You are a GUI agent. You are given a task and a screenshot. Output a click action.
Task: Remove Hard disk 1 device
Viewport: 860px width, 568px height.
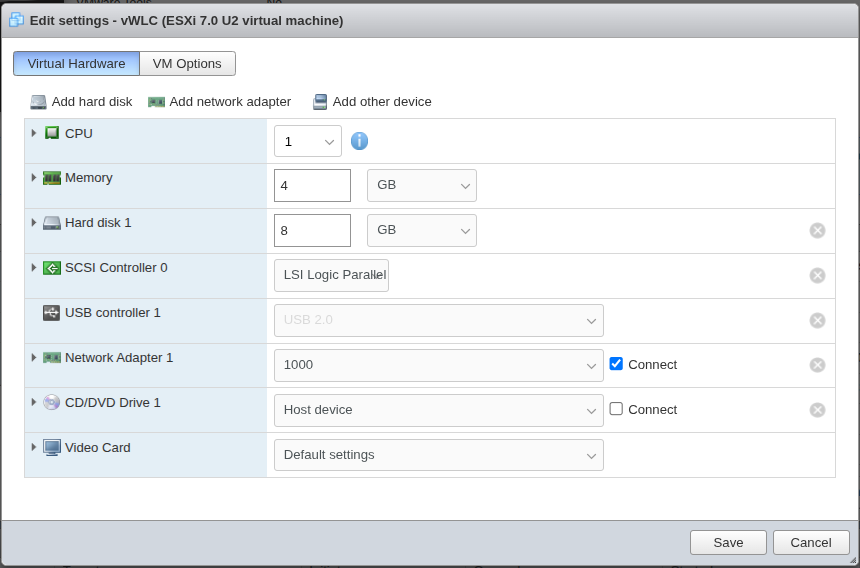[x=817, y=231]
